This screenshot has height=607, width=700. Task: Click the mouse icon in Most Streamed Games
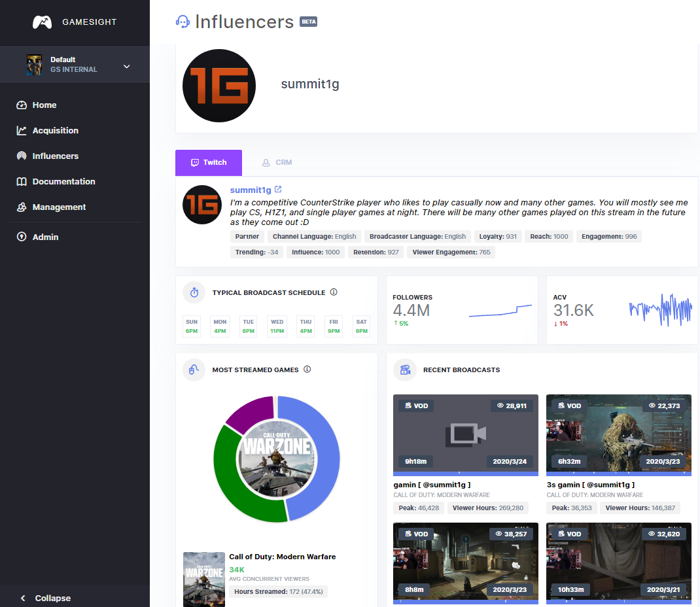pyautogui.click(x=194, y=370)
